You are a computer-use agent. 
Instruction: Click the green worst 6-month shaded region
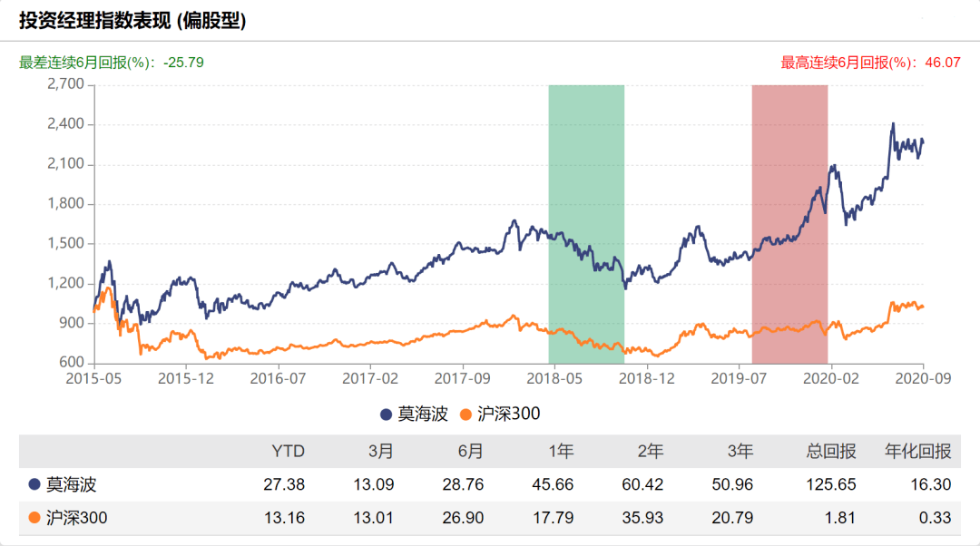click(x=586, y=224)
